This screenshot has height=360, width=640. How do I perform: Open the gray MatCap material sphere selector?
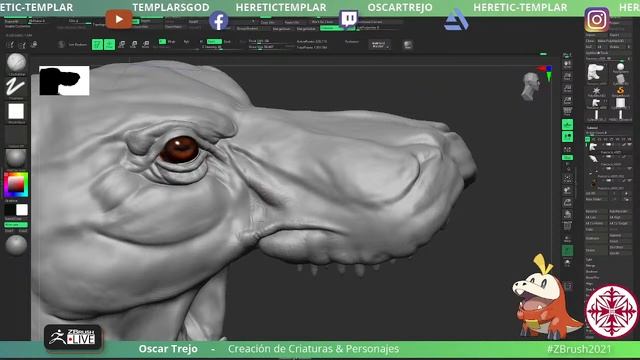pyautogui.click(x=16, y=158)
